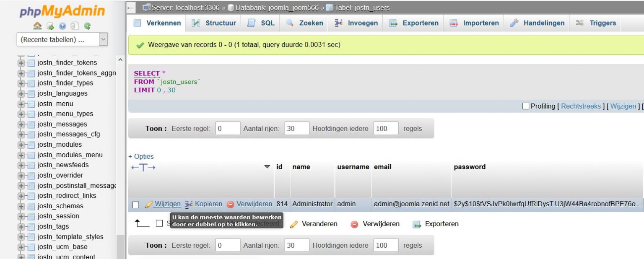The height and width of the screenshot is (259, 644).
Task: Click the Wijzigen link next to Rechtstreeks
Action: pos(623,106)
